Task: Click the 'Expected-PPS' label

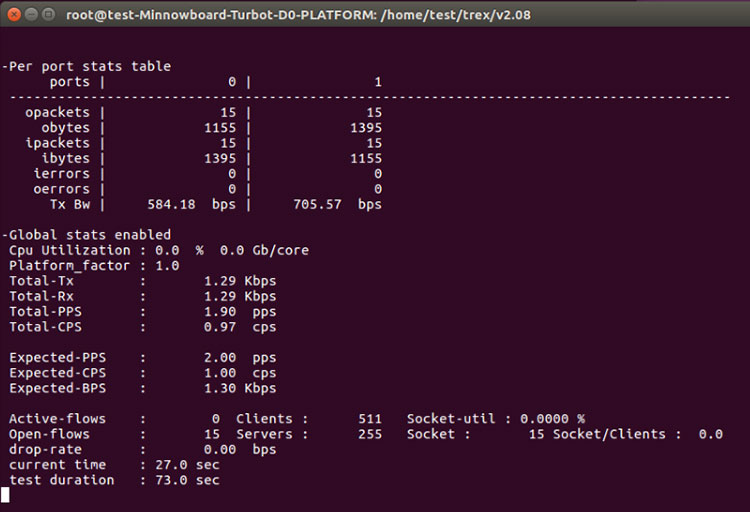Action: click(57, 357)
